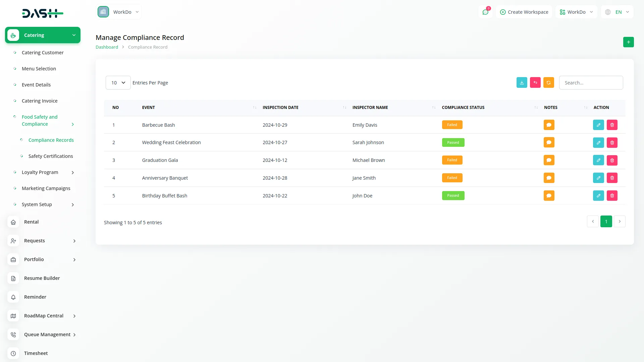This screenshot has width=644, height=362.
Task: Open notes for Barbecue Bash record
Action: [x=549, y=125]
